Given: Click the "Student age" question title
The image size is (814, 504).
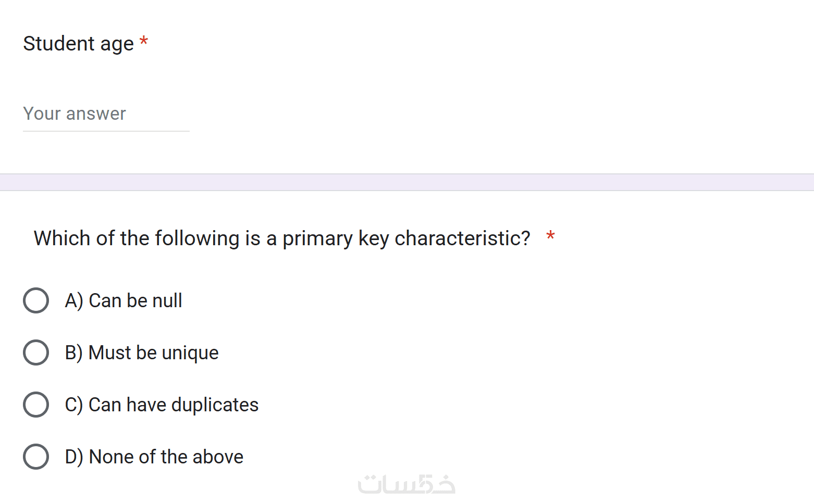Looking at the screenshot, I should [x=79, y=44].
